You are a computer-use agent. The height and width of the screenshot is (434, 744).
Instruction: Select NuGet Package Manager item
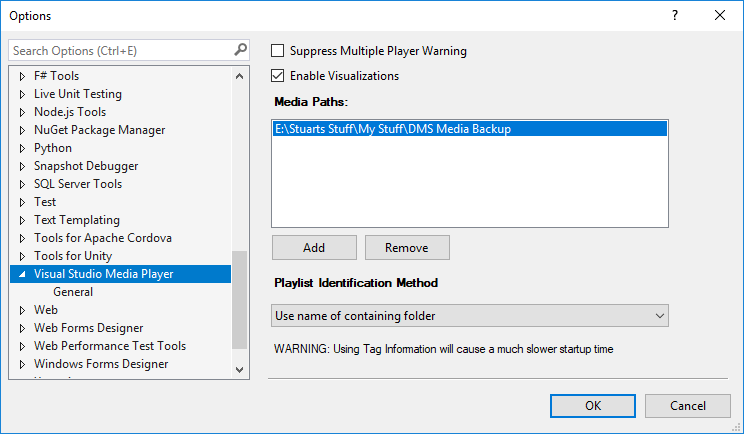pyautogui.click(x=100, y=130)
